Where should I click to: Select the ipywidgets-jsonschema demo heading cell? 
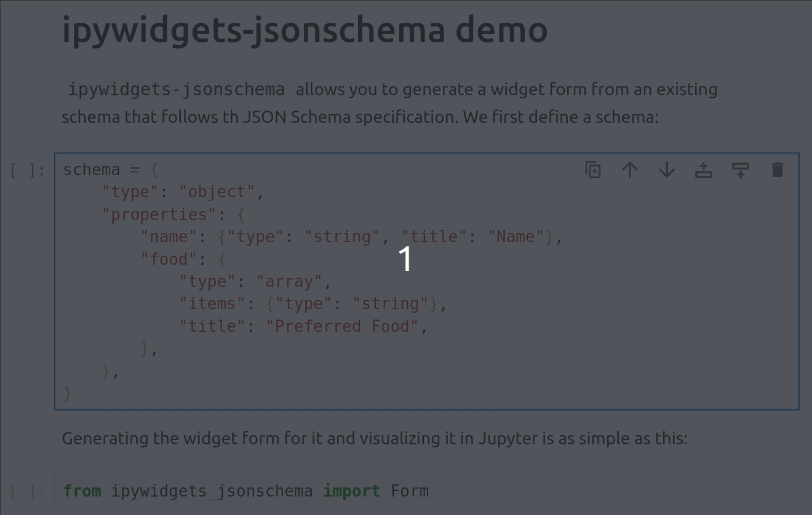(304, 29)
